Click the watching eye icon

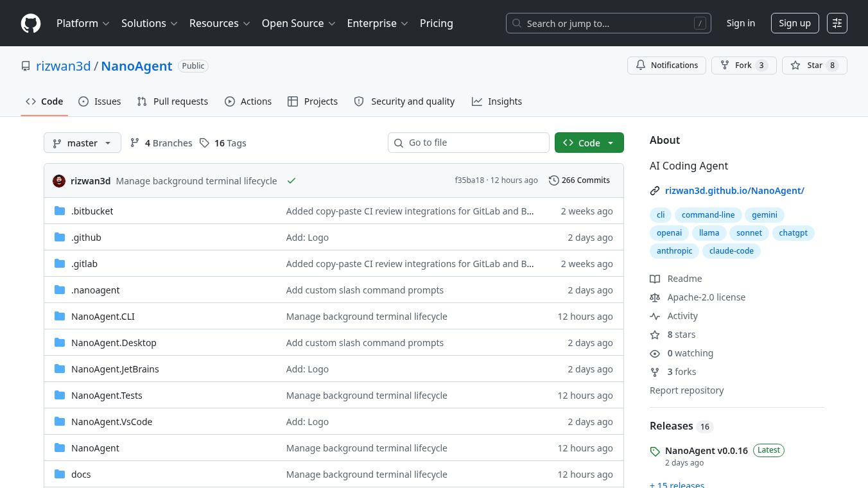pyautogui.click(x=655, y=353)
